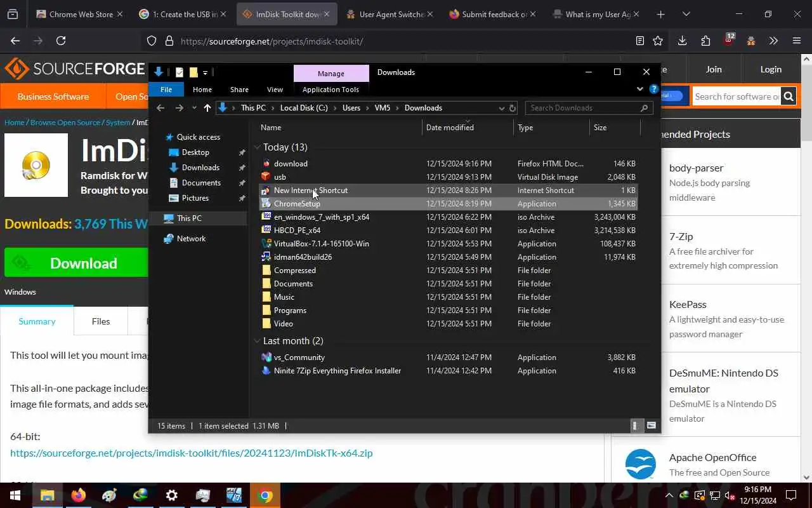Click shield tracking protection icon
Image resolution: width=812 pixels, height=508 pixels.
click(x=152, y=41)
